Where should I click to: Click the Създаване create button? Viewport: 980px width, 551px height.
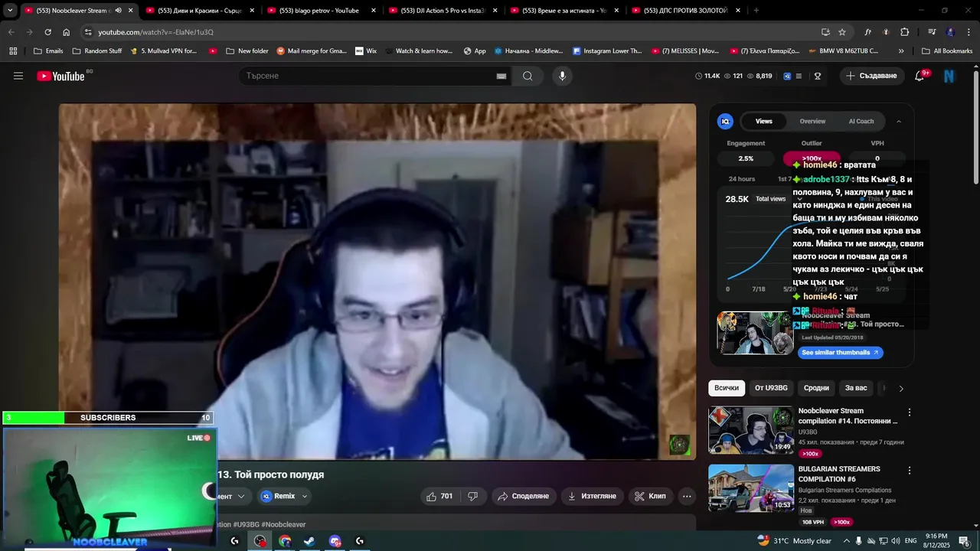tap(871, 76)
